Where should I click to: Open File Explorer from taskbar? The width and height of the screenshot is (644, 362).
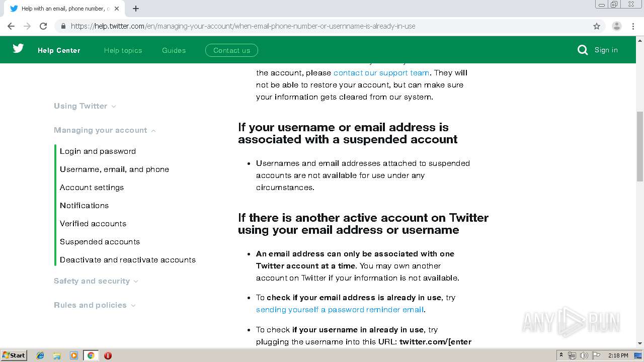(x=57, y=355)
